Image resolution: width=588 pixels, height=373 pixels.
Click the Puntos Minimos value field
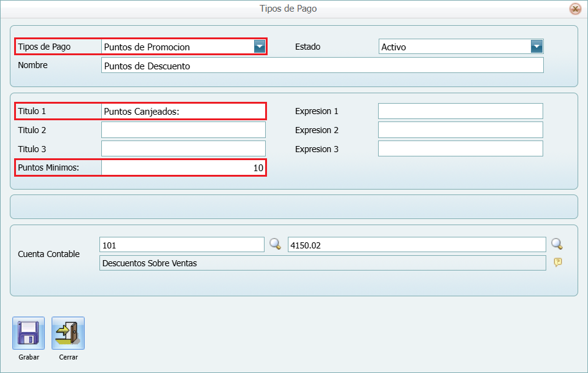[x=183, y=167]
